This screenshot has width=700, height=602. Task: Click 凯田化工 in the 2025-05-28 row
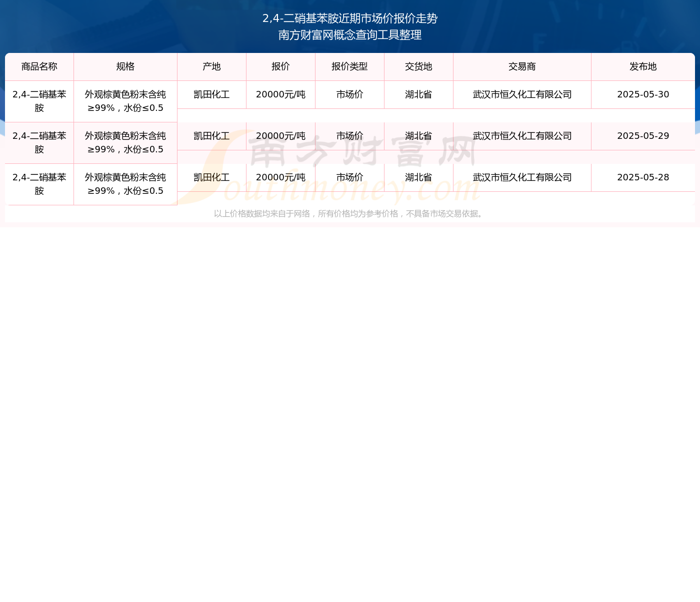[211, 177]
